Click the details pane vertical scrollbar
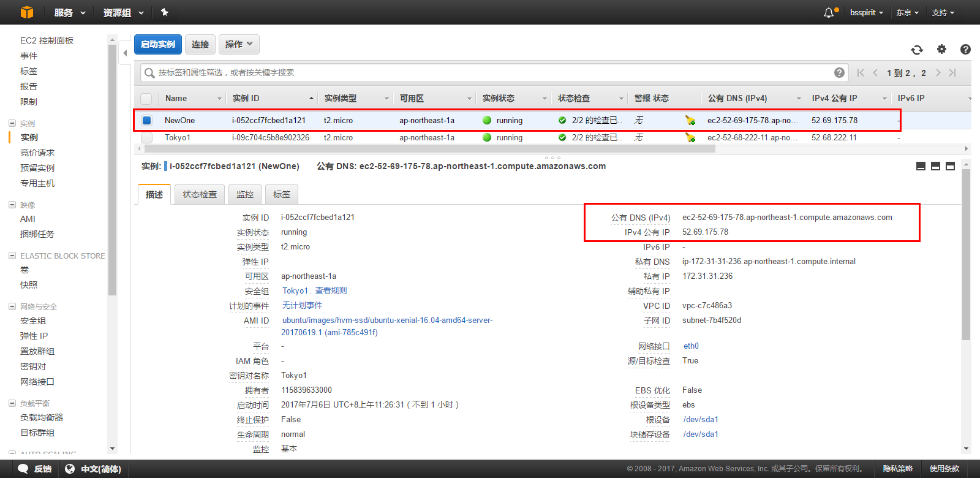Image resolution: width=980 pixels, height=478 pixels. [966, 254]
